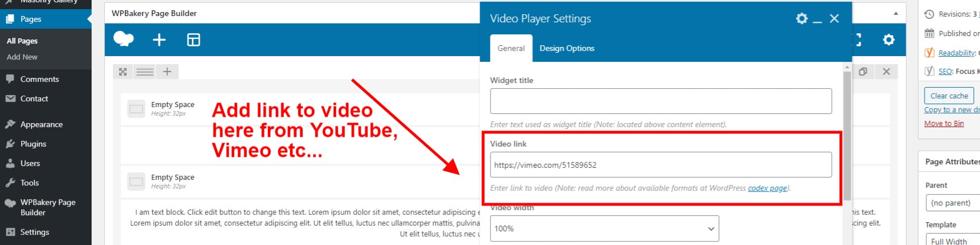980x245 pixels.
Task: Close the Video Player Settings panel
Action: coord(835,18)
